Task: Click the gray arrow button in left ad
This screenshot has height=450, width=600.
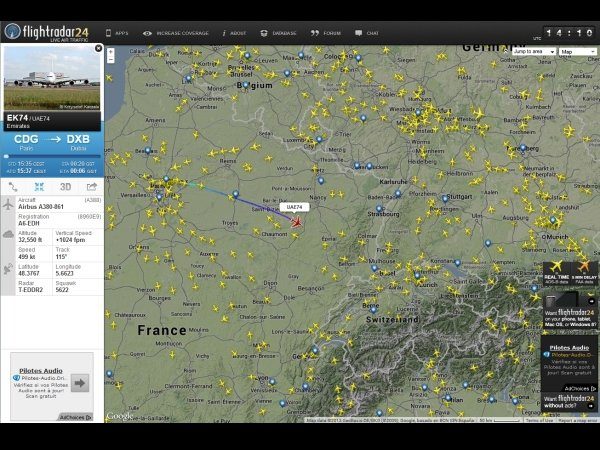Action: coord(80,383)
